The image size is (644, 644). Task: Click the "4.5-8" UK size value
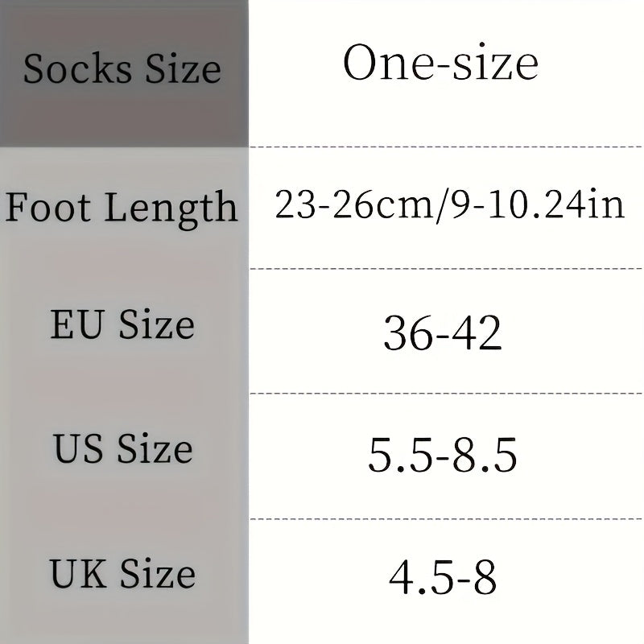[442, 576]
